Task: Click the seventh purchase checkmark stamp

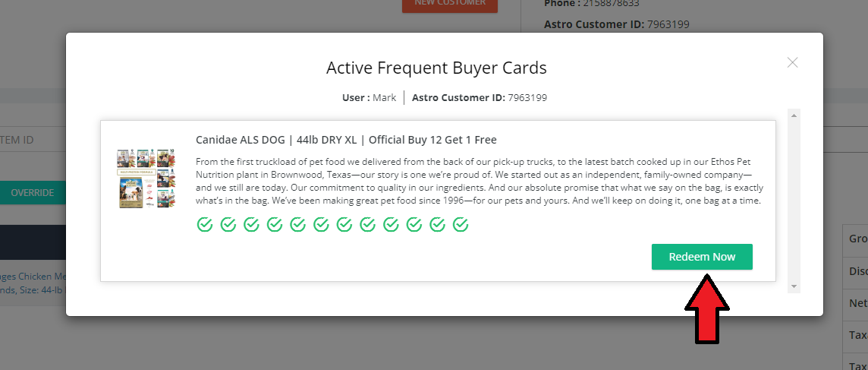Action: [x=344, y=224]
